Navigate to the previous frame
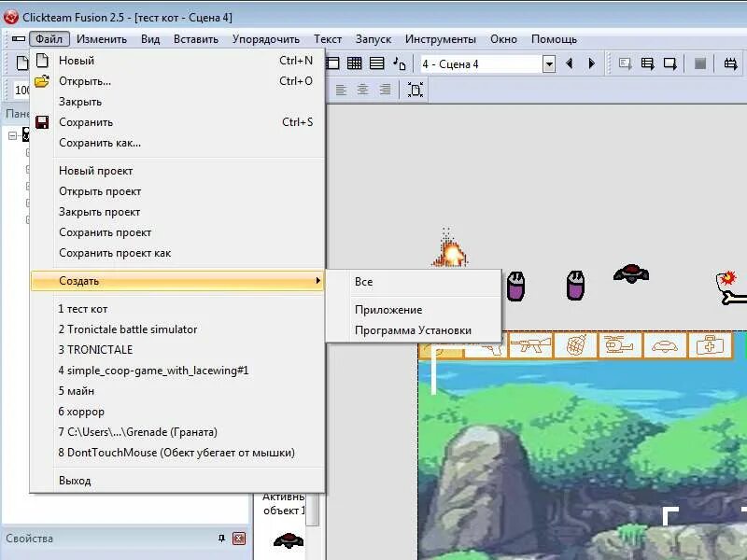747x560 pixels. tap(570, 63)
